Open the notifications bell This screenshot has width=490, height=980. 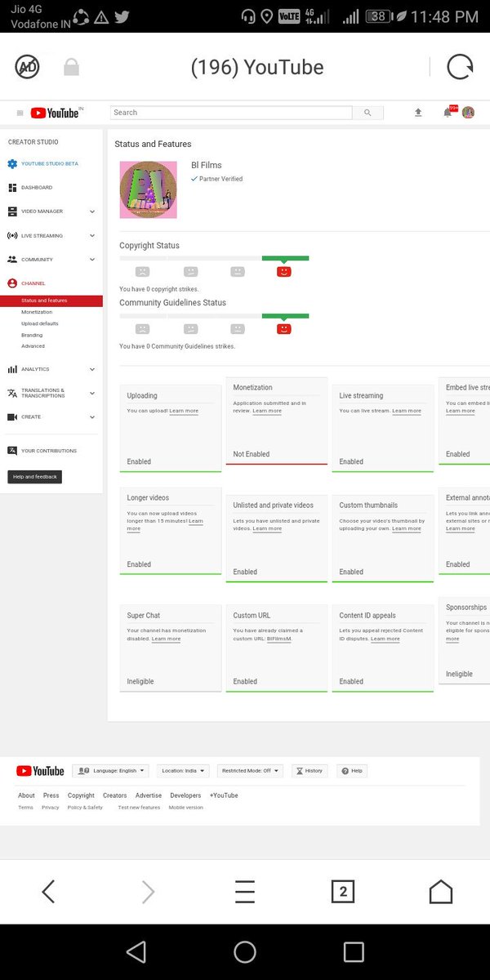448,113
